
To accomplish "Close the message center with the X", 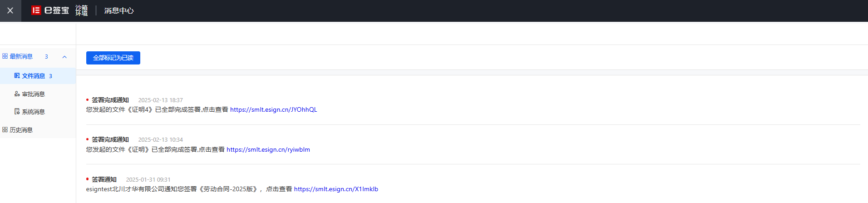I will (10, 10).
